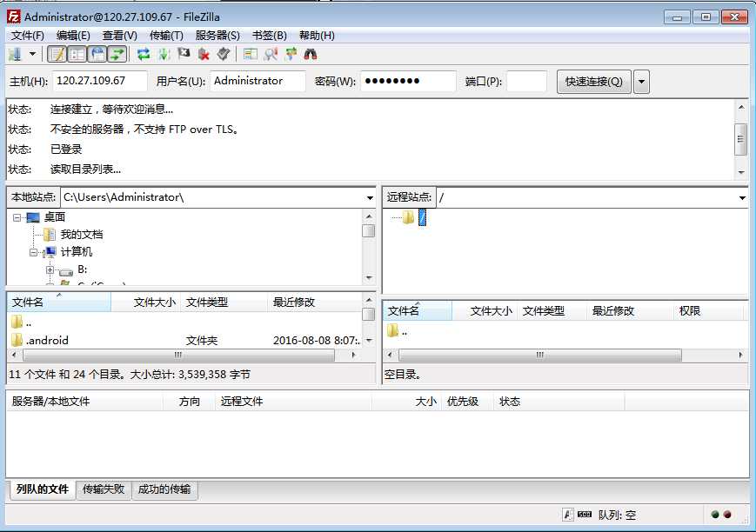Click the green activity indicator light
This screenshot has height=532, width=756.
tap(715, 515)
